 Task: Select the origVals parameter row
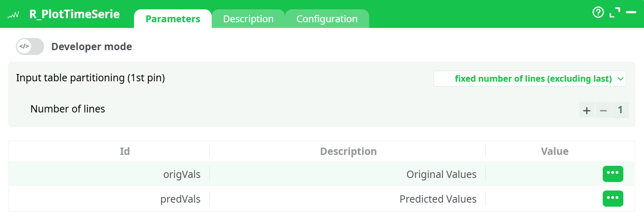click(x=182, y=174)
